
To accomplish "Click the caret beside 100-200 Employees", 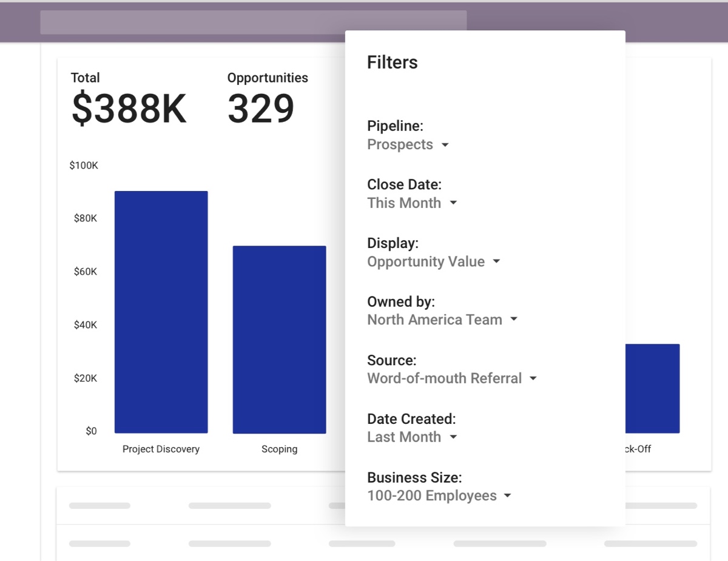I will click(508, 496).
